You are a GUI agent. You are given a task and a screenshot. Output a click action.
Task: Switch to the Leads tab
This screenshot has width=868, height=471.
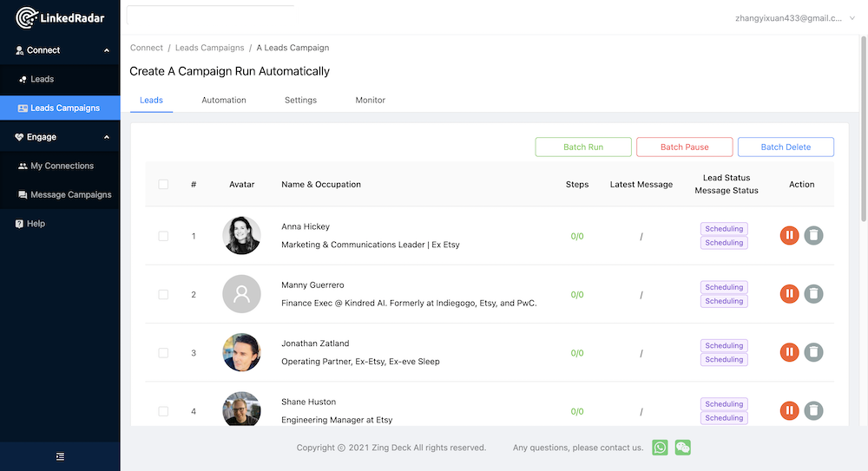[151, 100]
